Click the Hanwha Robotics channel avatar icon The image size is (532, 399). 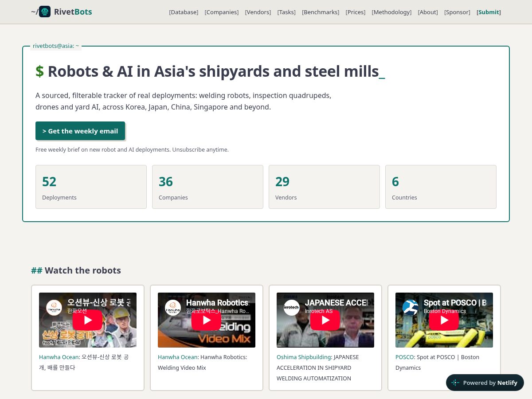[173, 307]
